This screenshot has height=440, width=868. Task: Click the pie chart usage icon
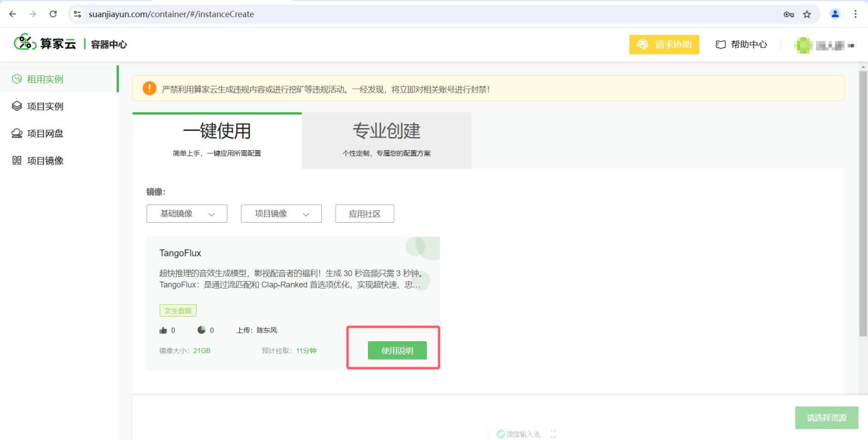pos(201,330)
